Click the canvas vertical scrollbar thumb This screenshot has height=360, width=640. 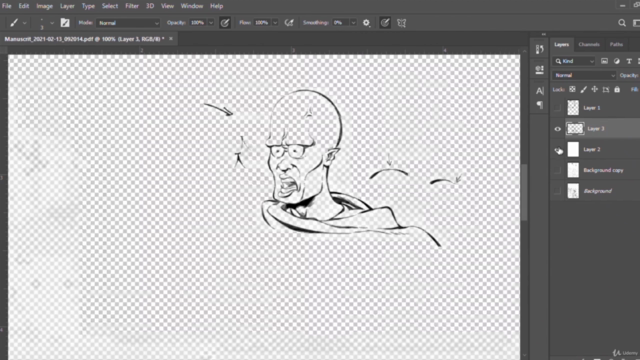click(524, 192)
